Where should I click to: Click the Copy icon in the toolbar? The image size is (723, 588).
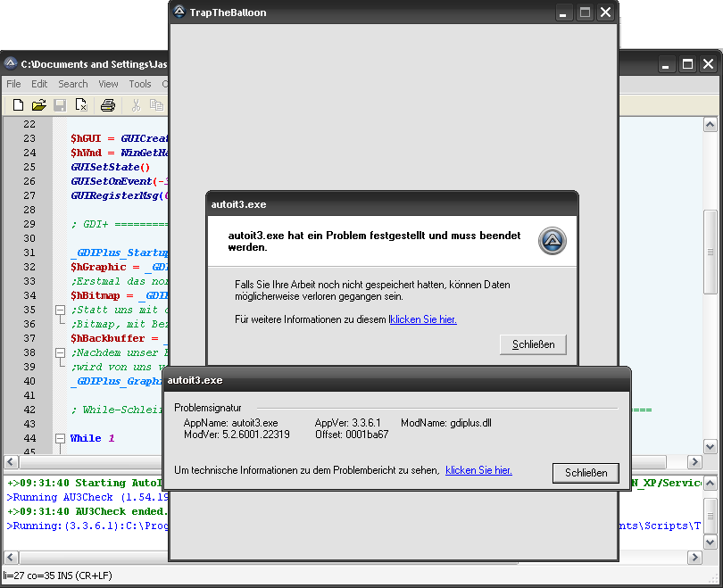[x=156, y=105]
